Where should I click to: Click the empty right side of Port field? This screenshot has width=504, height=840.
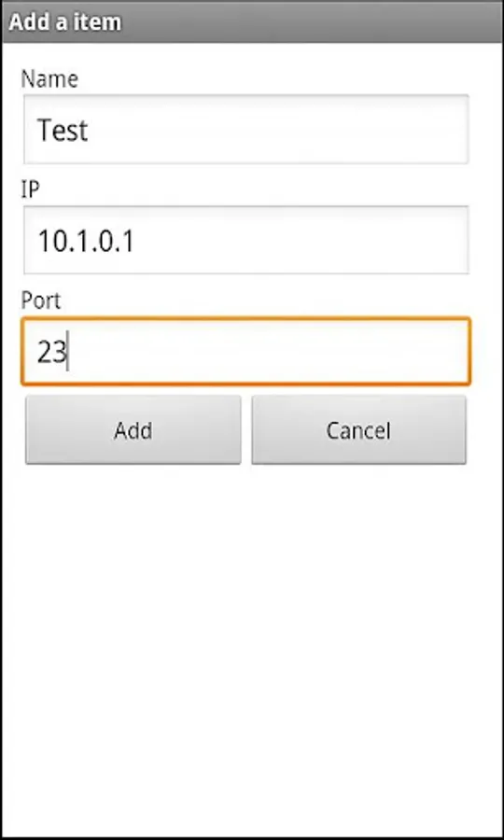click(x=268, y=352)
